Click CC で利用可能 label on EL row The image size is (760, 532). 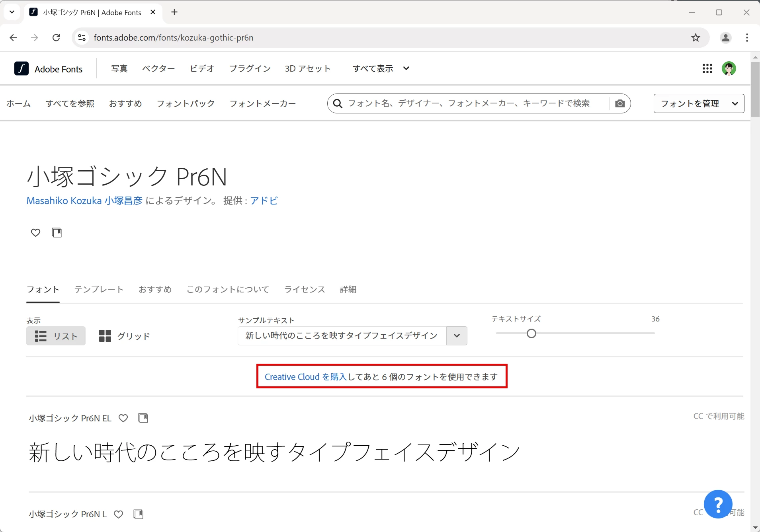tap(719, 416)
